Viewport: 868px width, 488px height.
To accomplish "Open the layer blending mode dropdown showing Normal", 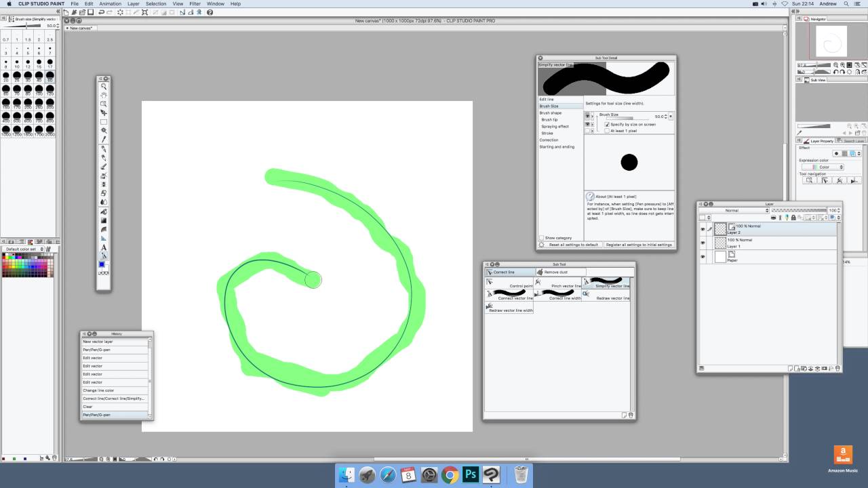I will coord(732,210).
